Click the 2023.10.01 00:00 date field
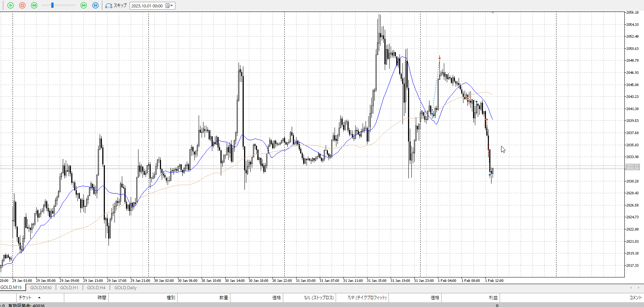The image size is (644, 307). tap(147, 6)
